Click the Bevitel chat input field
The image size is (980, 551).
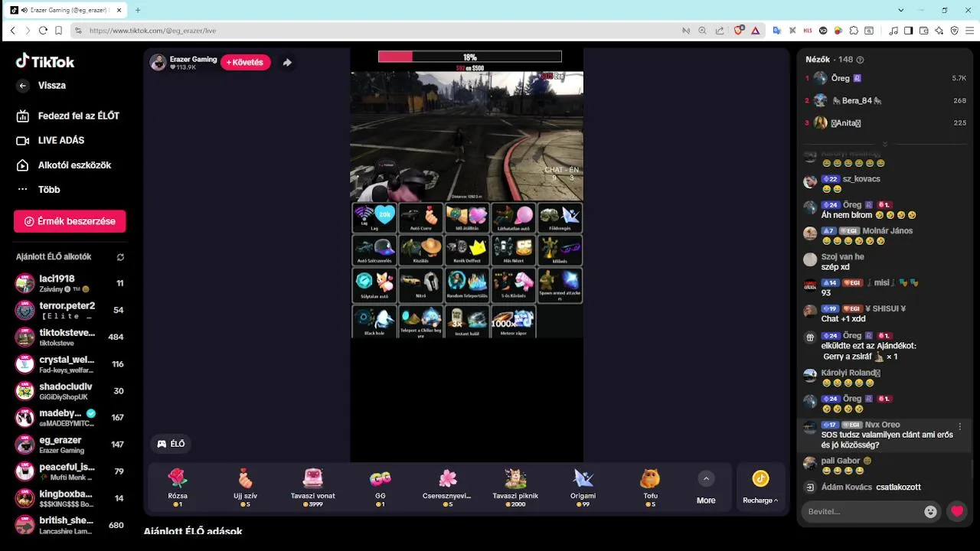[x=861, y=511]
